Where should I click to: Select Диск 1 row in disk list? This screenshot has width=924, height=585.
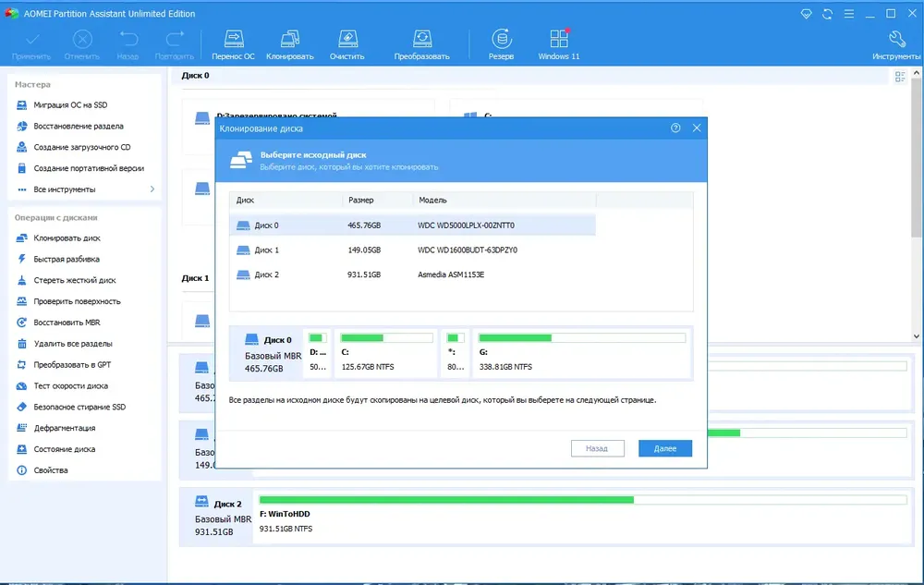412,250
